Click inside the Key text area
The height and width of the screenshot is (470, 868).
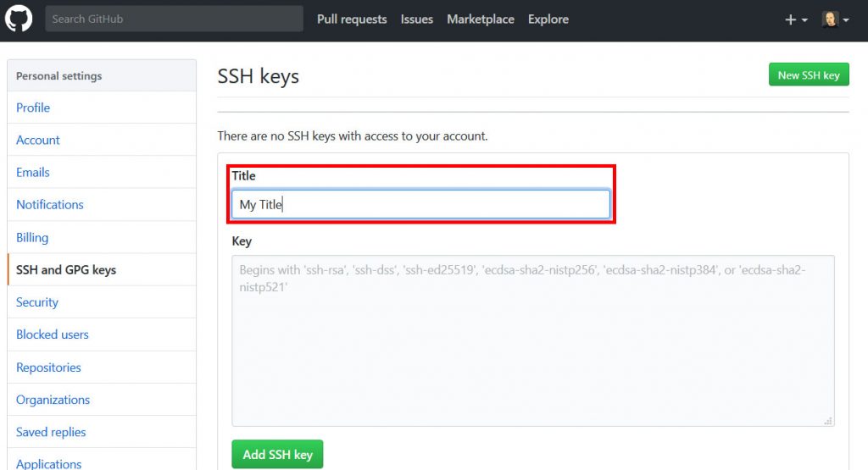[x=533, y=340]
